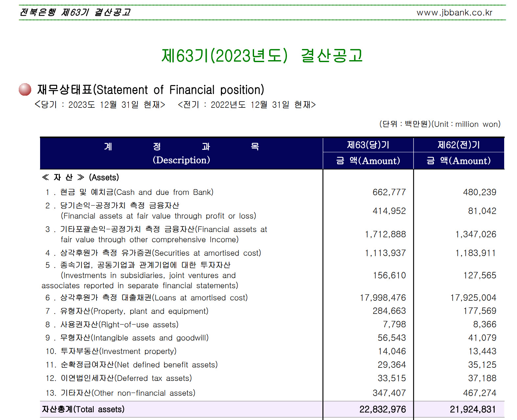Image resolution: width=517 pixels, height=420 pixels.
Task: Click the header text 전북은행 제63기 결산공고
Action: point(75,12)
